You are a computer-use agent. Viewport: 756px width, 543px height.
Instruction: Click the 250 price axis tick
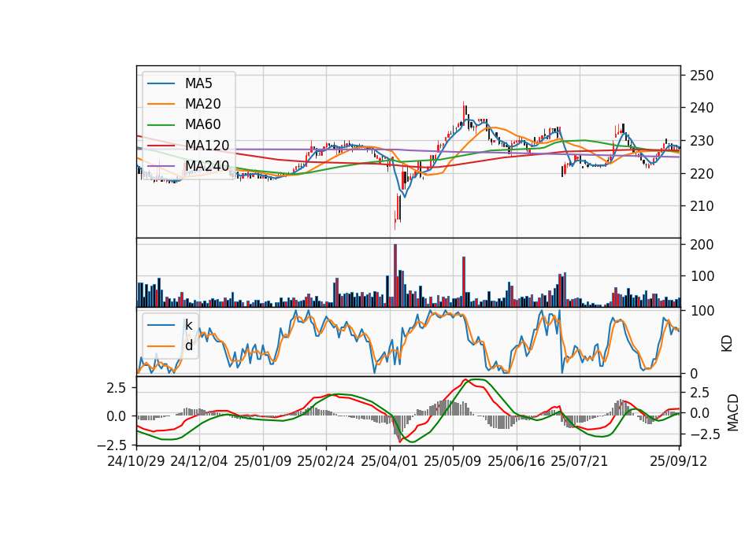[702, 76]
